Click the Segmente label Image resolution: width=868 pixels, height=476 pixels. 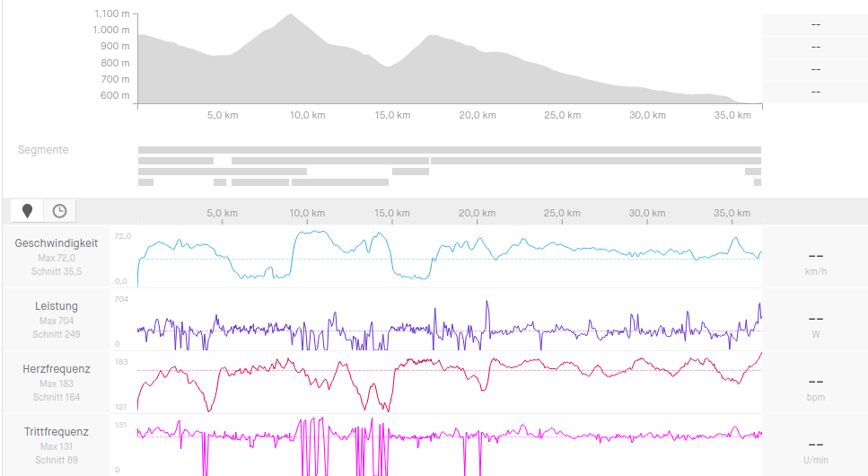(x=43, y=150)
